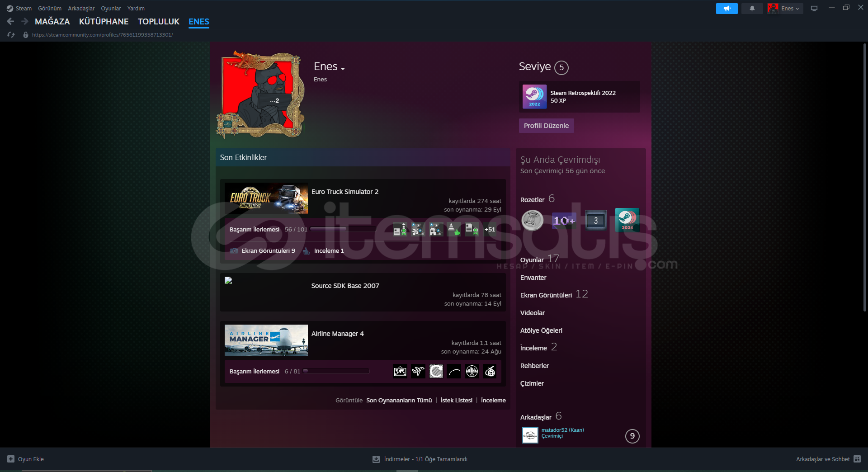Open the İstek Listesi link
This screenshot has height=472, width=868.
[457, 400]
